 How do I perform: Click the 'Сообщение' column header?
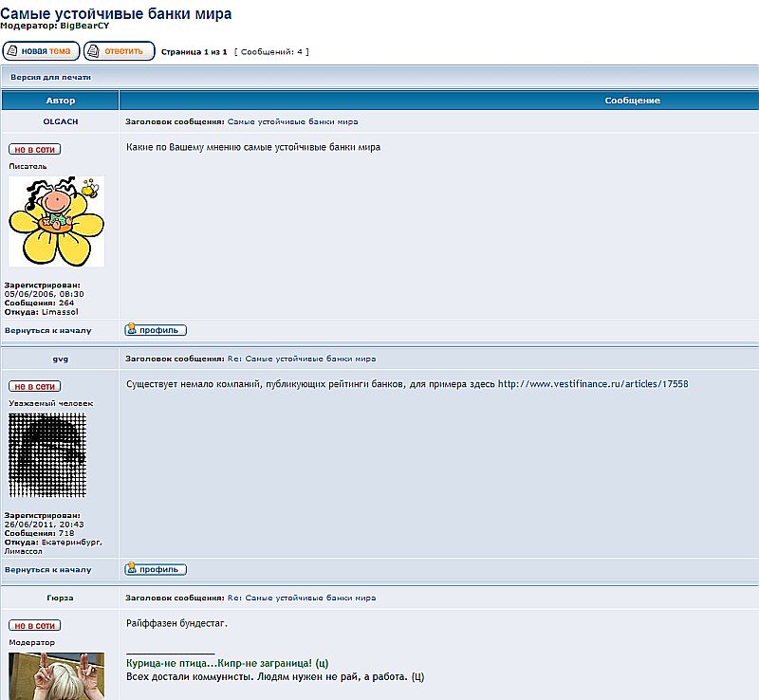[632, 101]
